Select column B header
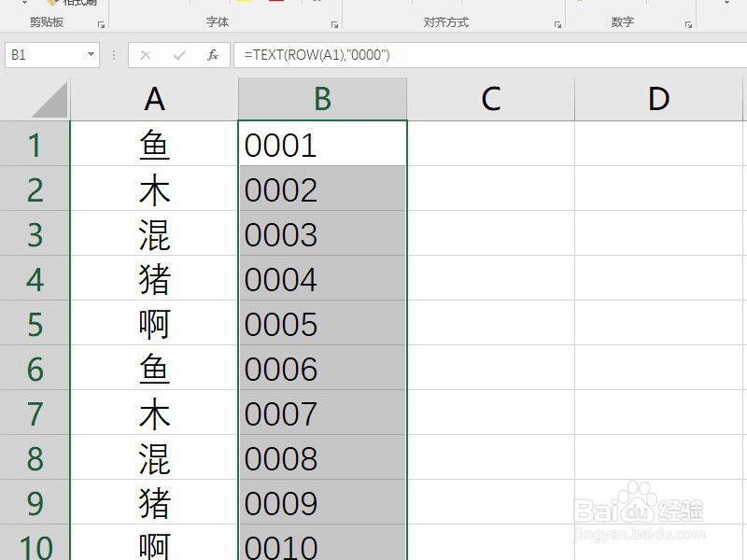The image size is (747, 560). pos(322,99)
